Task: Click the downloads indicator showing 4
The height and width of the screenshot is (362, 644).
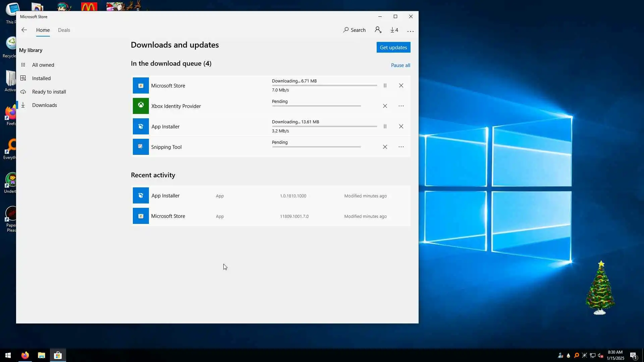Action: [x=394, y=30]
